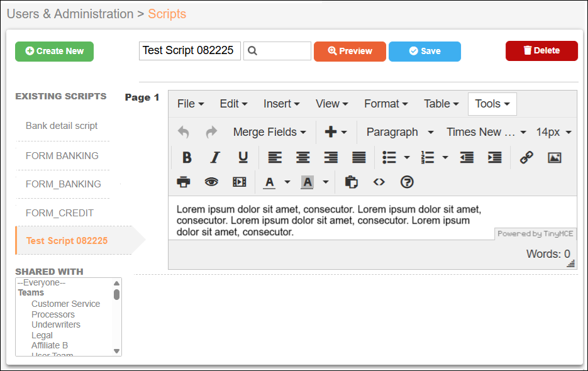Open the Format menu

[x=386, y=104]
